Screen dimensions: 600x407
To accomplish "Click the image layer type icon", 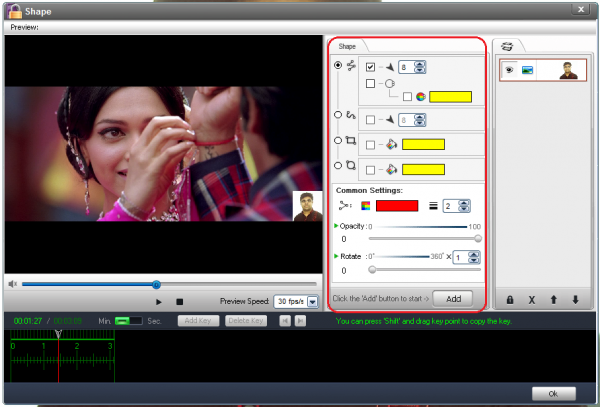I will (527, 70).
